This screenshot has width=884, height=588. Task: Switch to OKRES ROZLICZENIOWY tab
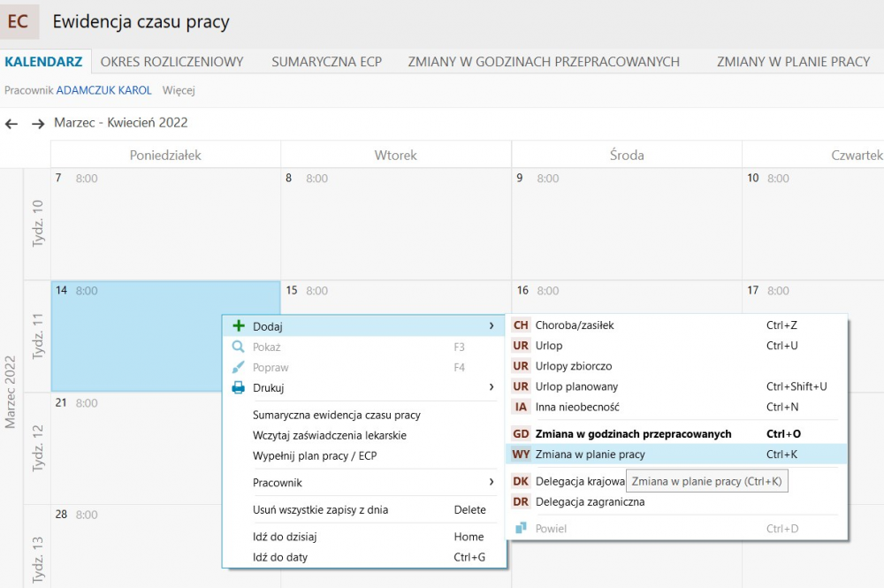(x=171, y=62)
